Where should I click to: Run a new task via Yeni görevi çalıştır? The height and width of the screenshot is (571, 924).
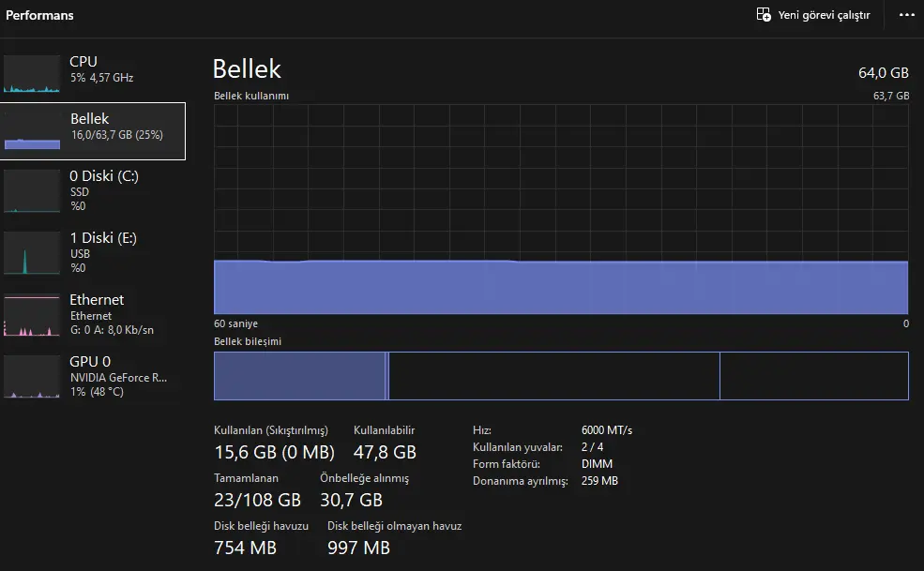point(813,15)
